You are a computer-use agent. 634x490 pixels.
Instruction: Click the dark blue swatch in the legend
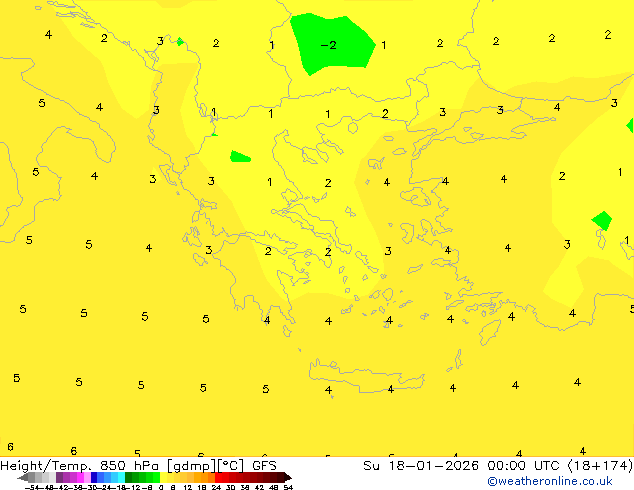click(x=94, y=477)
